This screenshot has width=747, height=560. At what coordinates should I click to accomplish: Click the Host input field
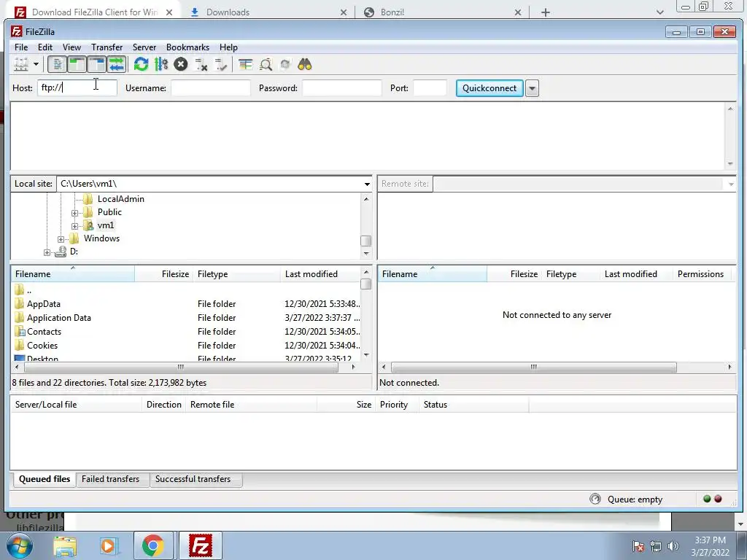pos(77,87)
